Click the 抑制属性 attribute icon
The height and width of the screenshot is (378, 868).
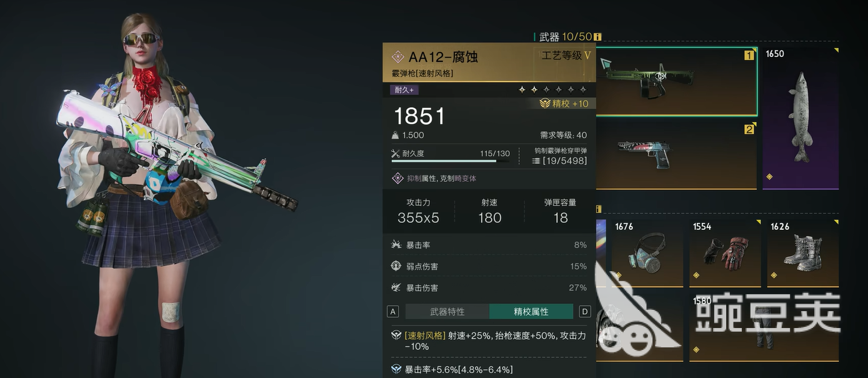pyautogui.click(x=397, y=178)
